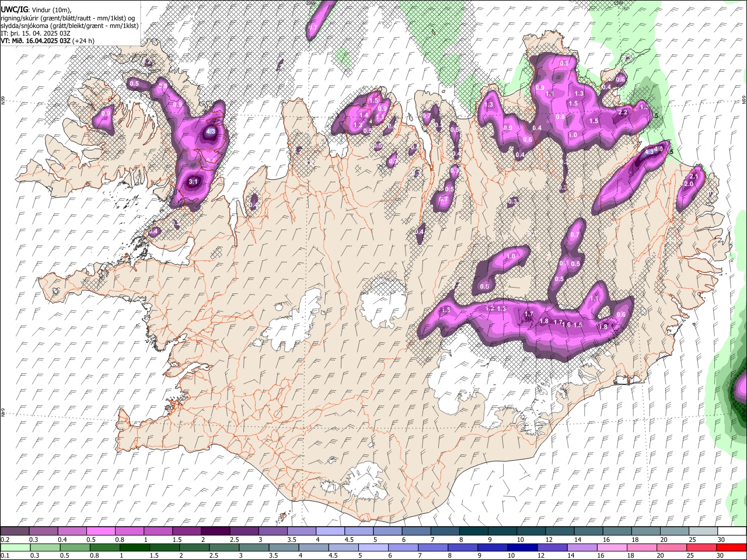
Task: Click the 1.6 snowfall value on the map
Action: click(566, 324)
